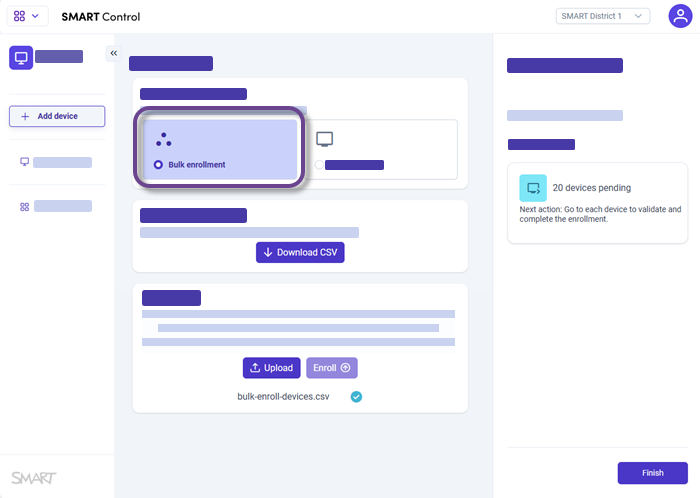Click the single device monitor icon
The image size is (700, 498).
(x=325, y=139)
